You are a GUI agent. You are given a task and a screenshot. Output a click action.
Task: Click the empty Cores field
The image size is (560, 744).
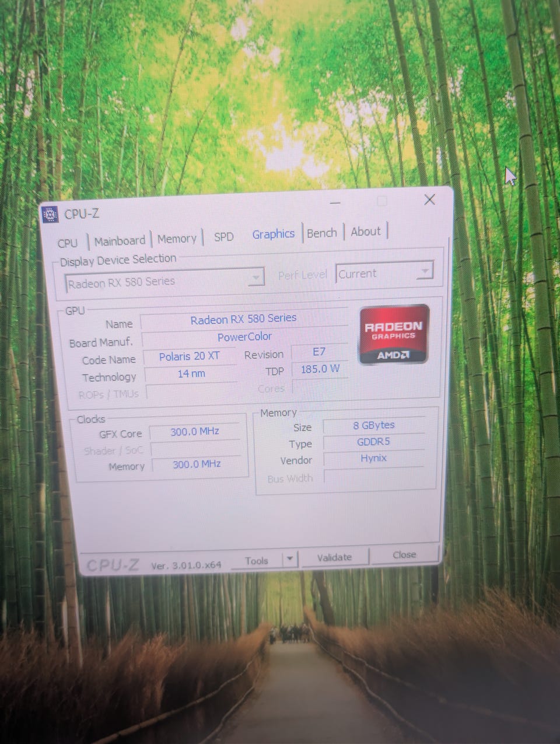click(320, 386)
